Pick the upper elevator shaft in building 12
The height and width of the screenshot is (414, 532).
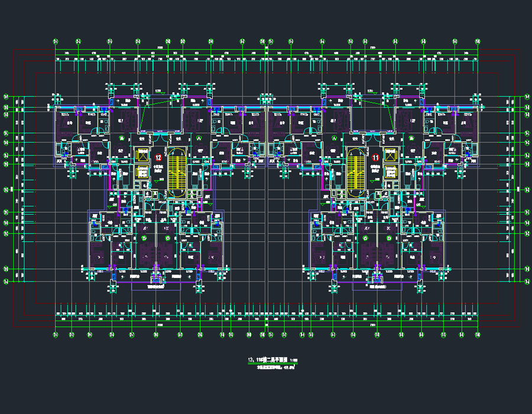click(142, 156)
